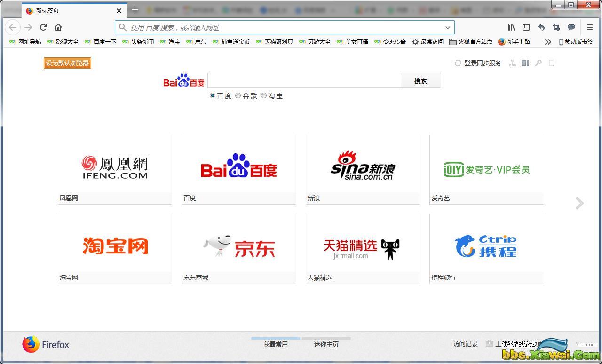Toggle the sidebar view icon
The image size is (602, 364).
[526, 27]
